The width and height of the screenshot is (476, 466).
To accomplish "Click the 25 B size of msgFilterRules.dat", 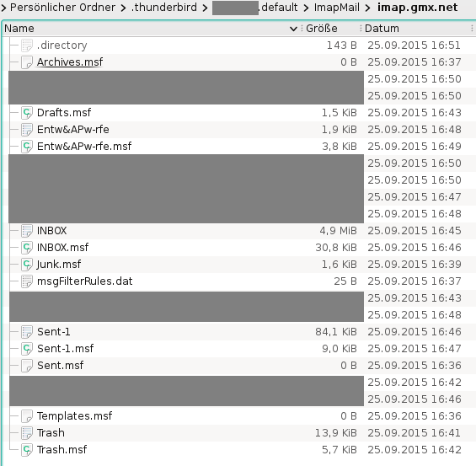I will pos(345,281).
